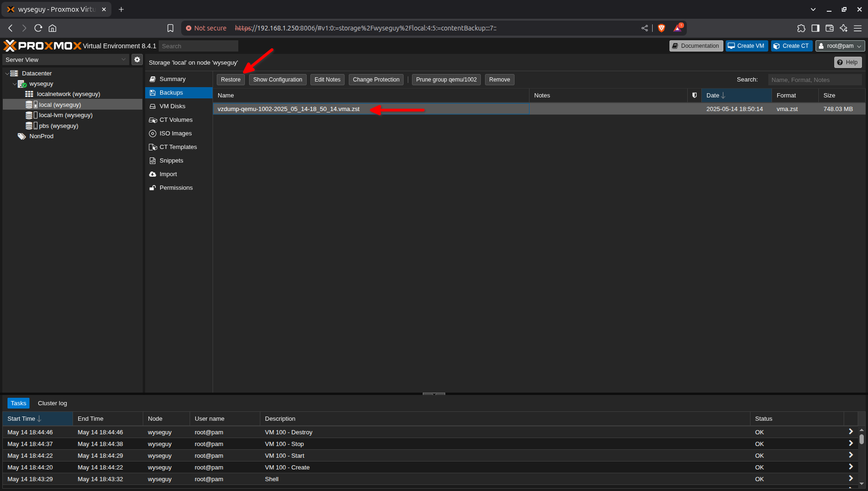Select Backups section

179,93
